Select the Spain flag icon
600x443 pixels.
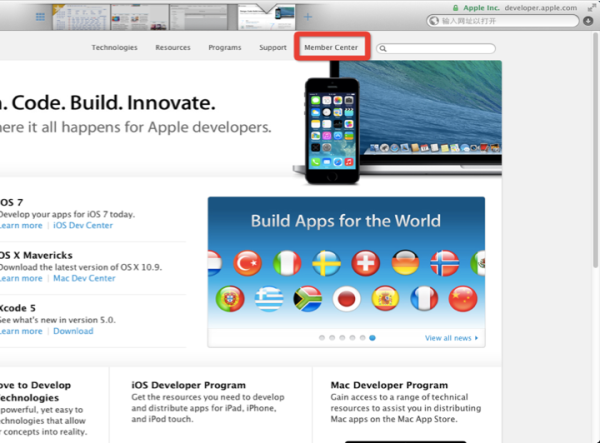point(385,299)
